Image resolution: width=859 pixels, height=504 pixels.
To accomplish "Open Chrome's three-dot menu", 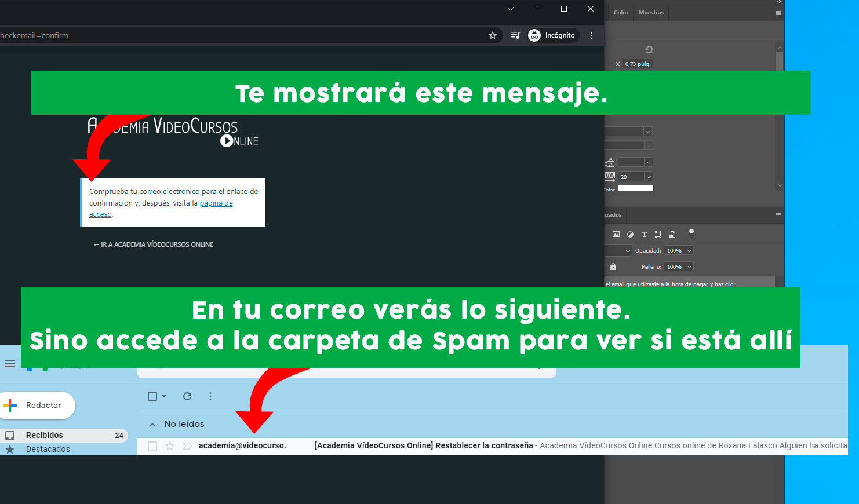I will 591,35.
